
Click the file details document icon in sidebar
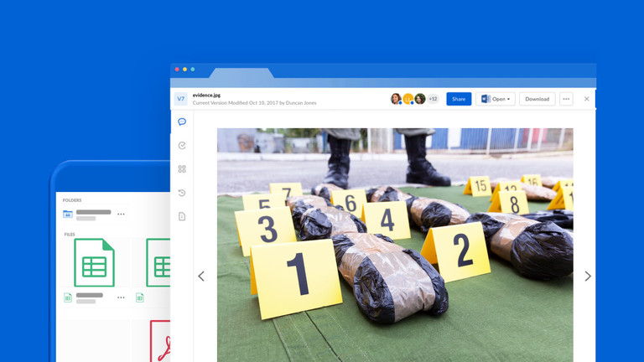coord(182,216)
